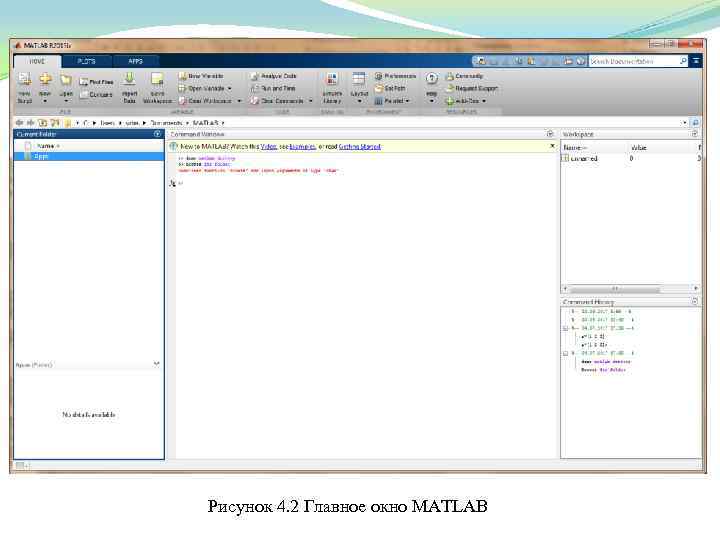Image resolution: width=720 pixels, height=540 pixels.
Task: Open the Getting Started link
Action: tap(360, 146)
